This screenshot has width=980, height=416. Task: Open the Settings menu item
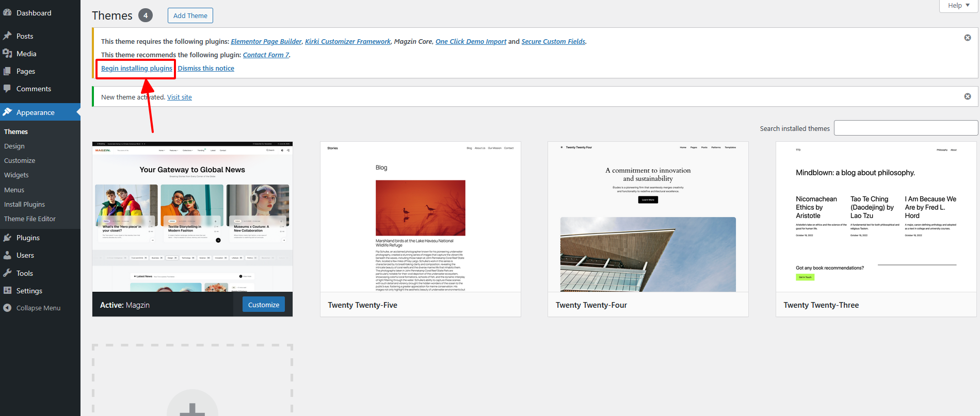tap(29, 291)
